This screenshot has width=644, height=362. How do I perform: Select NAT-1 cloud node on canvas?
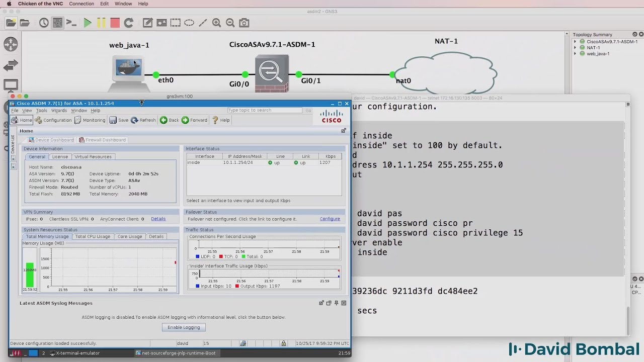click(x=446, y=73)
